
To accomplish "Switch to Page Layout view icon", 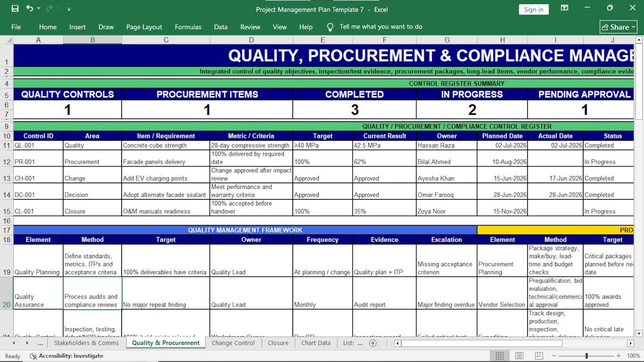I will 519,356.
